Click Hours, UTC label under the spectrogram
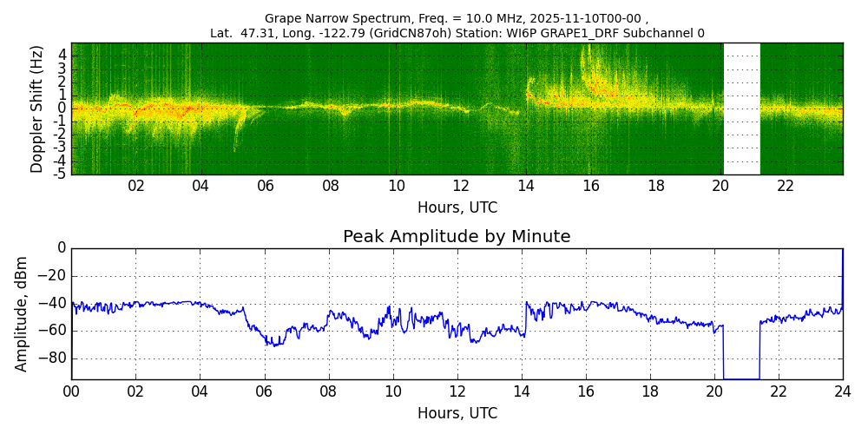This screenshot has height=434, width=868. pyautogui.click(x=457, y=207)
